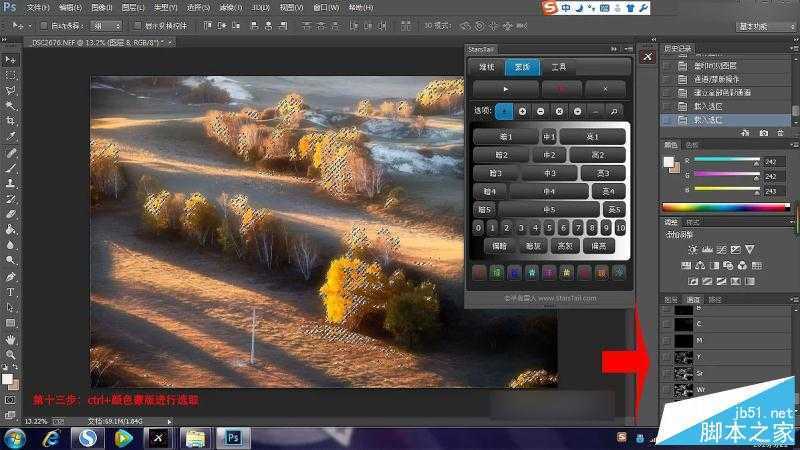800x450 pixels.
Task: Click the 偏暗 button in StarsTail
Action: [499, 246]
